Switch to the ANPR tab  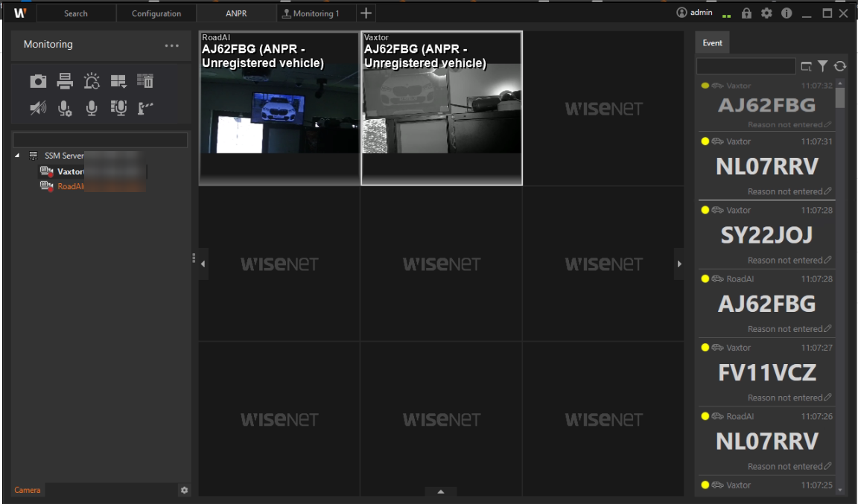point(236,13)
